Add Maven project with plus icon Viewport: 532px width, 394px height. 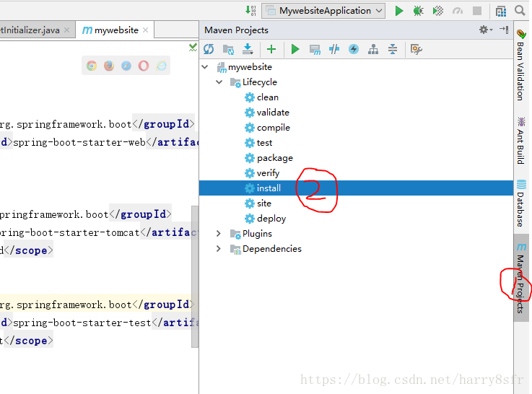click(x=271, y=50)
